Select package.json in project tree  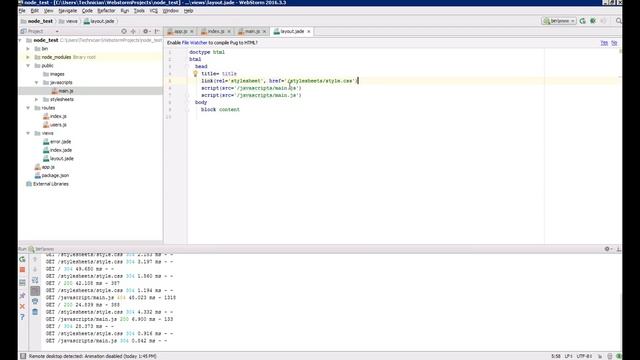(52, 176)
